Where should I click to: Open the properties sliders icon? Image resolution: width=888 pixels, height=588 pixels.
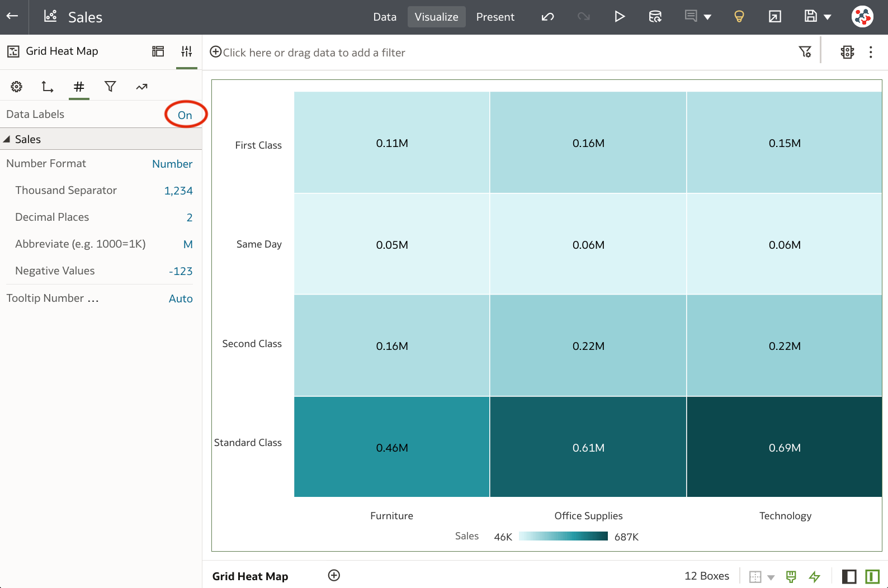[x=187, y=51]
